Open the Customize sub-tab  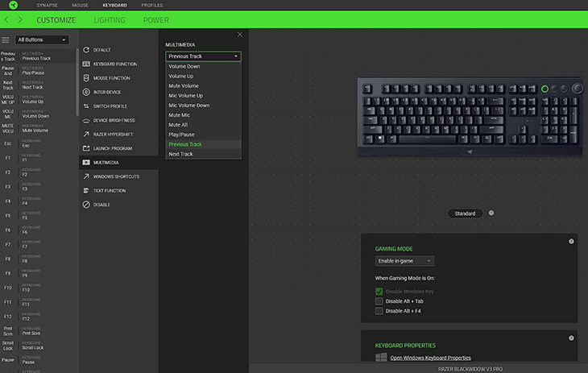coord(56,20)
